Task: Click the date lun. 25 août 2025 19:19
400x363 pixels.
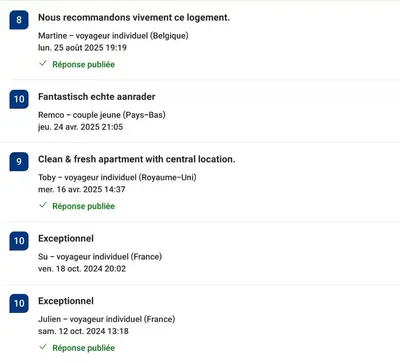Action: click(x=82, y=48)
